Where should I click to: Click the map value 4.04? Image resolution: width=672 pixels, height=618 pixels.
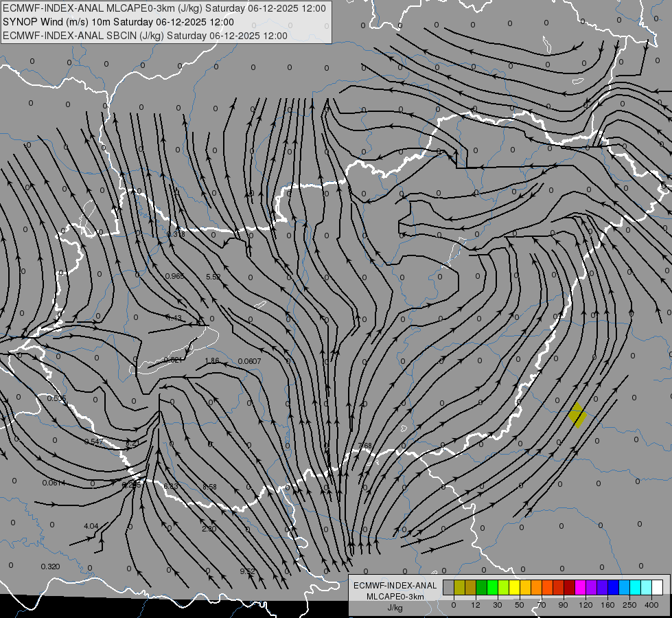pyautogui.click(x=91, y=526)
